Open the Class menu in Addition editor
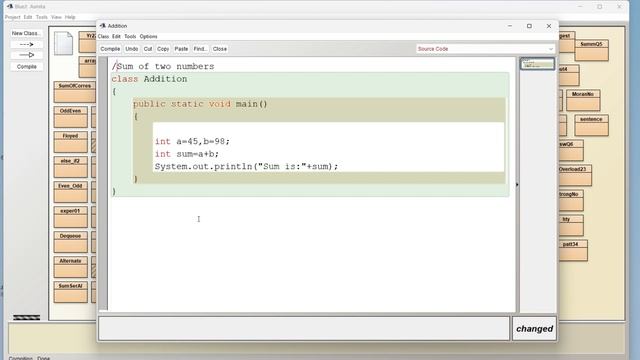640x360 pixels. click(x=104, y=36)
